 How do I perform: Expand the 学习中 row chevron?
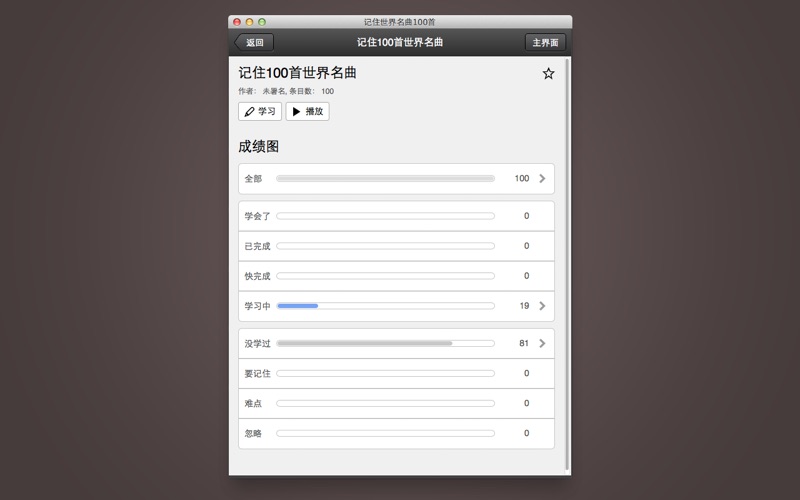542,306
